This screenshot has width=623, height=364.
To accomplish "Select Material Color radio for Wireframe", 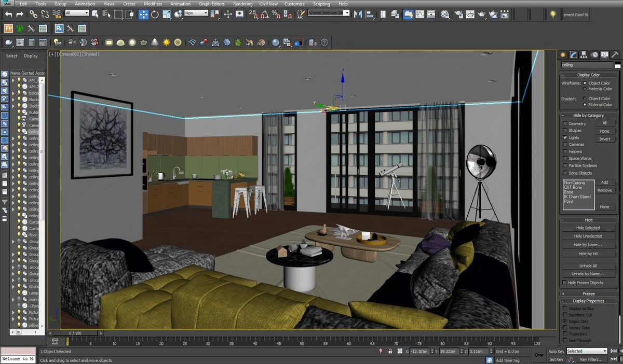I will (585, 89).
